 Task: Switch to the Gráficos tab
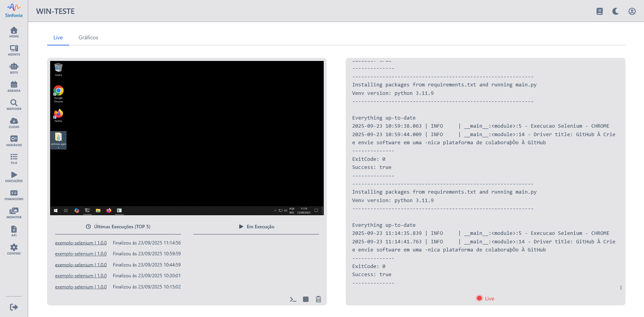(88, 37)
